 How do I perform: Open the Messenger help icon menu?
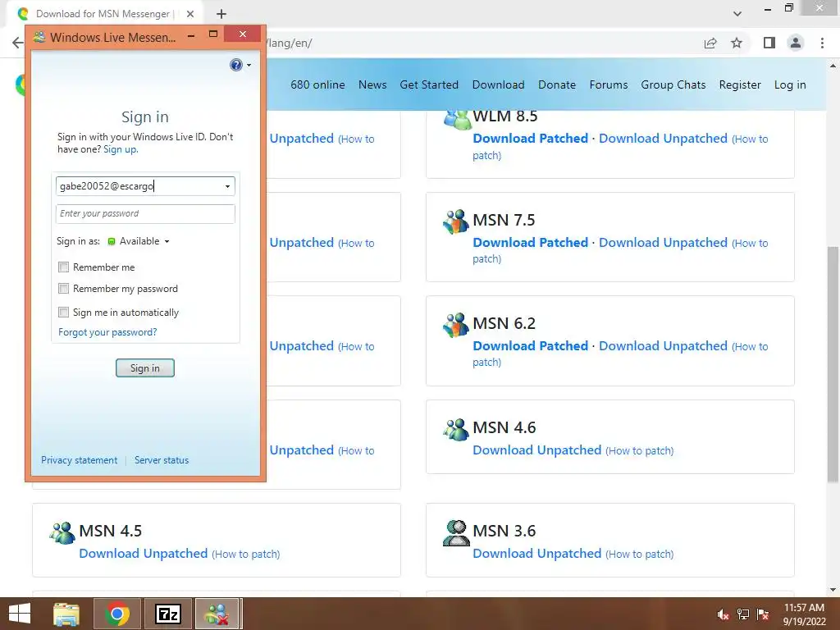pyautogui.click(x=240, y=65)
